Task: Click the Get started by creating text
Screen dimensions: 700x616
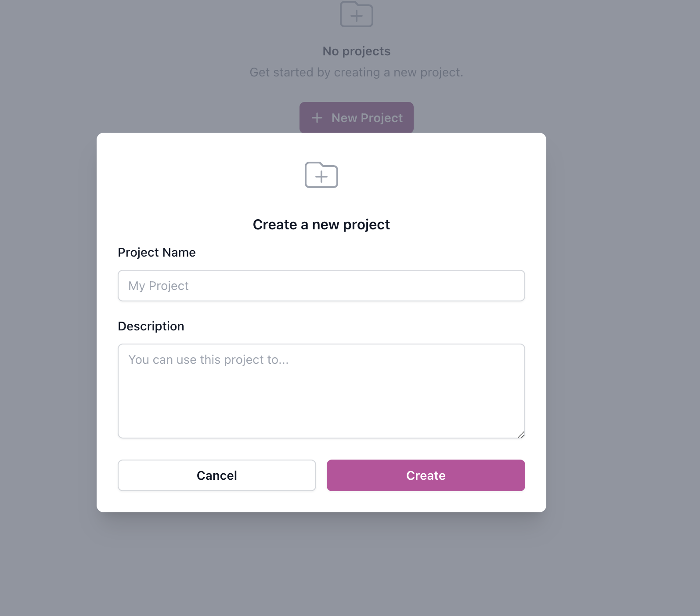Action: coord(356,72)
